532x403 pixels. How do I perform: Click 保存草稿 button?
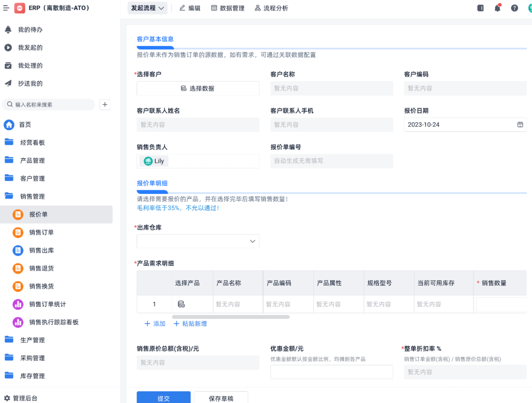tap(221, 398)
